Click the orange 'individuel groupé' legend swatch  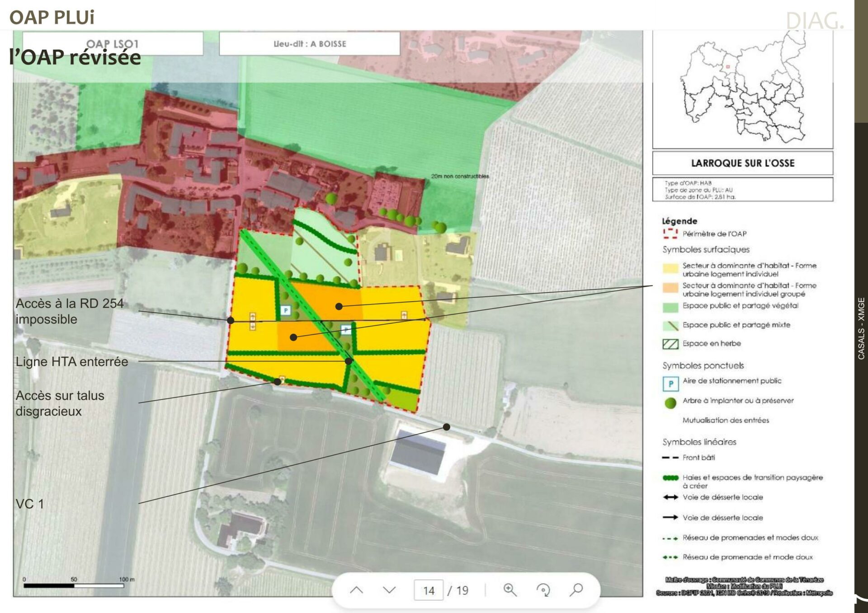tap(670, 288)
